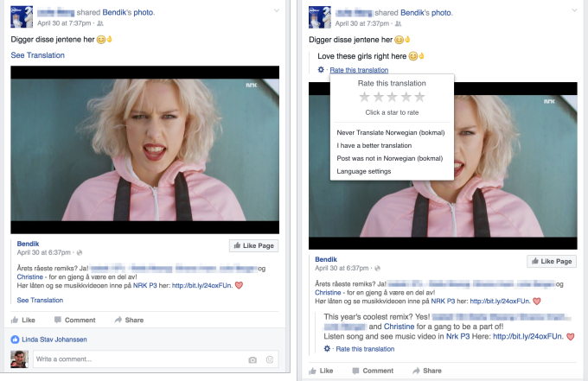588x381 pixels.
Task: Click April 30 at 6:37pm timestamp right post
Action: [342, 268]
